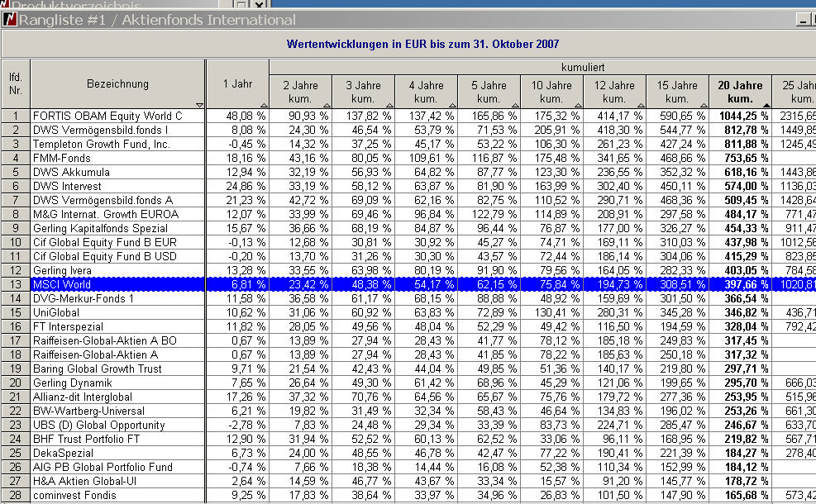Open the Bezeichnung column dropdown arrow
This screenshot has height=504, width=816.
(x=199, y=105)
